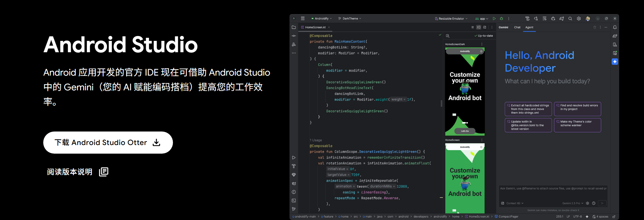Open Device Manager icon in right sidebar
The height and width of the screenshot is (220, 644).
point(615,45)
